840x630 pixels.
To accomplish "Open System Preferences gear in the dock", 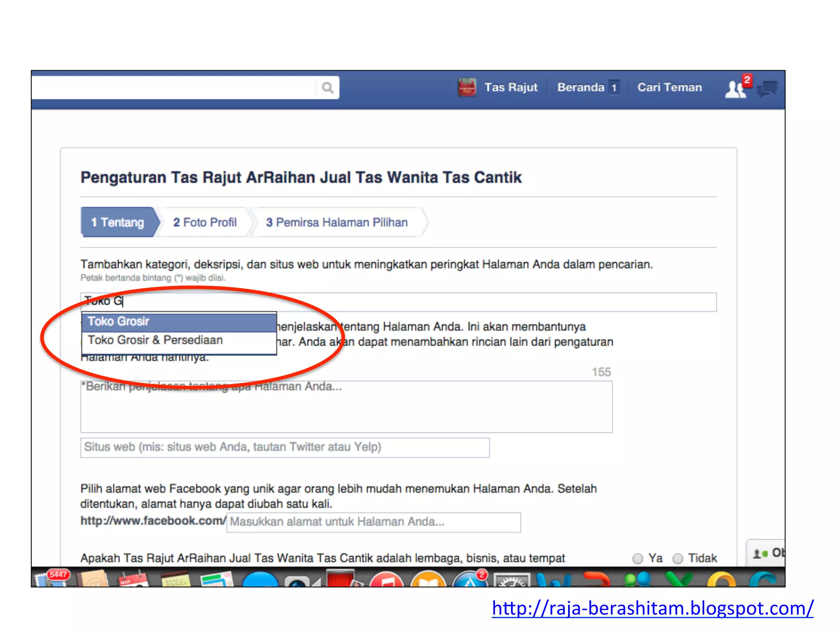I will (x=511, y=580).
